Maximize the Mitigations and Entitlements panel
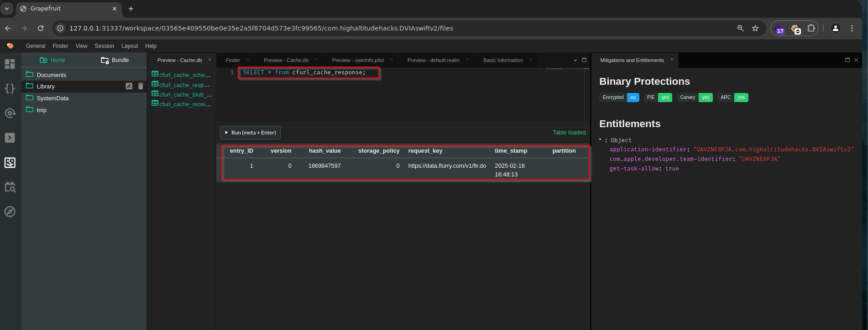Screen dimensions: 868x330 tap(847, 60)
